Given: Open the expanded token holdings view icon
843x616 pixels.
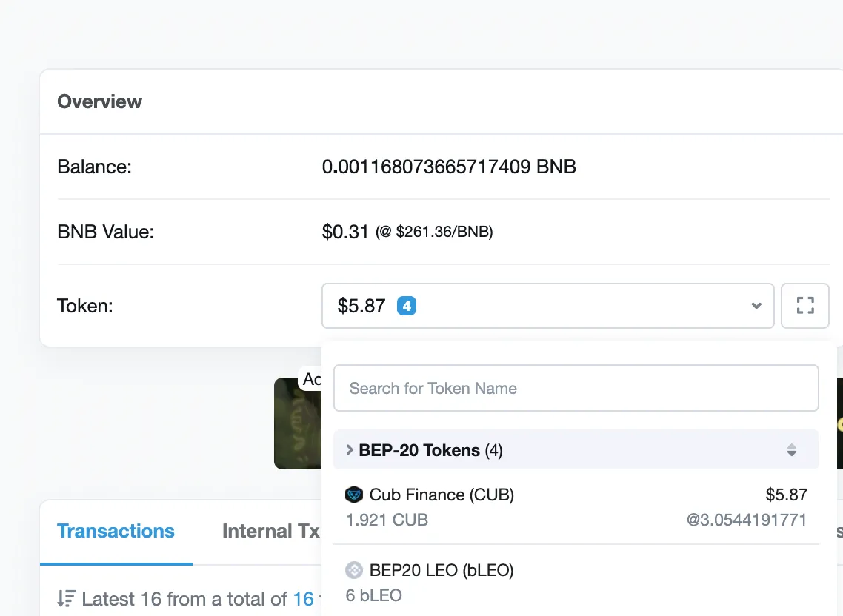Looking at the screenshot, I should pyautogui.click(x=804, y=305).
